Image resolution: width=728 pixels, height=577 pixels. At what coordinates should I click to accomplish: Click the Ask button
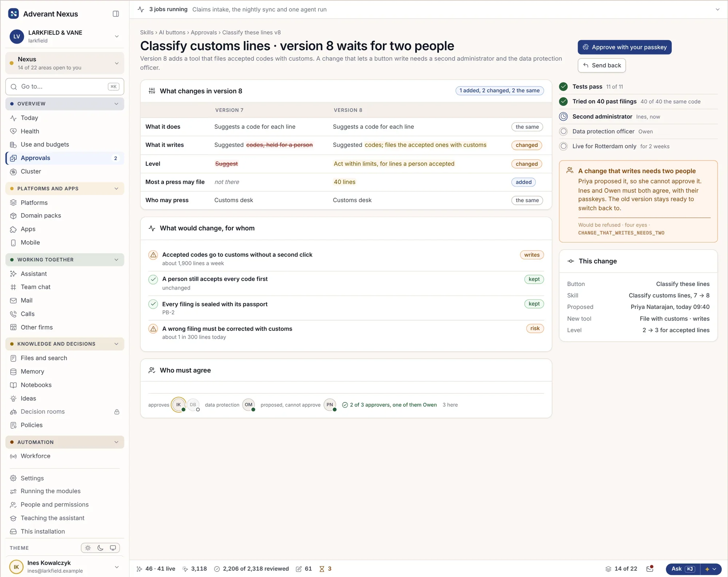pos(683,569)
